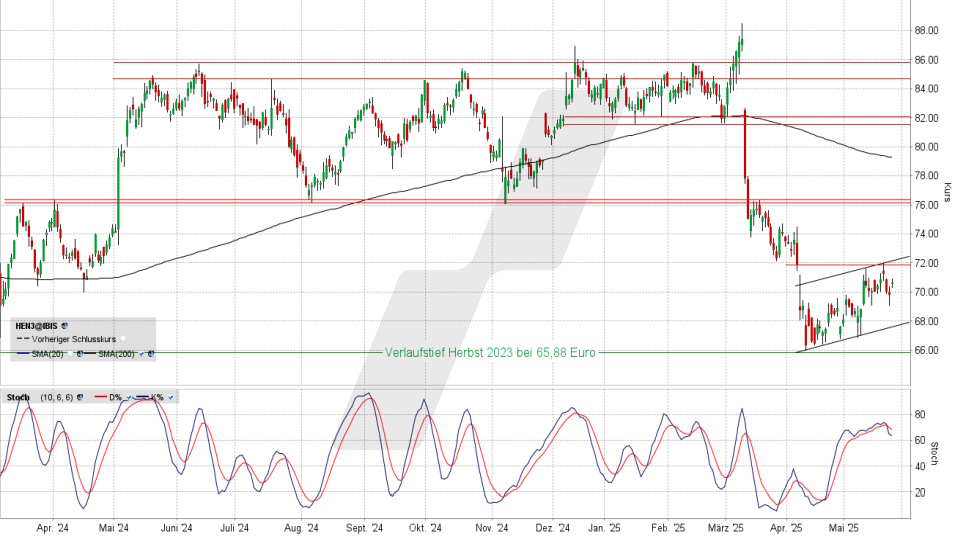This screenshot has width=960, height=540.
Task: Uncheck the D% stochastic line
Action: coord(129,397)
